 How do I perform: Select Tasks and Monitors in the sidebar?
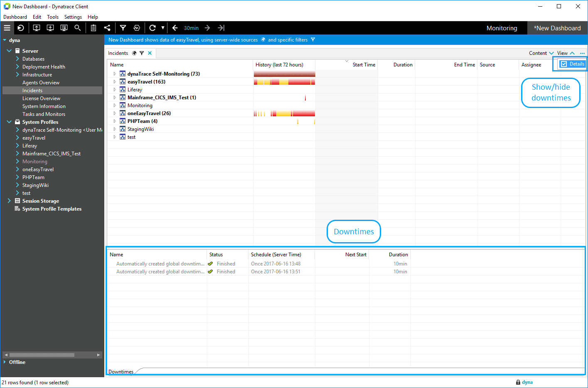(44, 114)
